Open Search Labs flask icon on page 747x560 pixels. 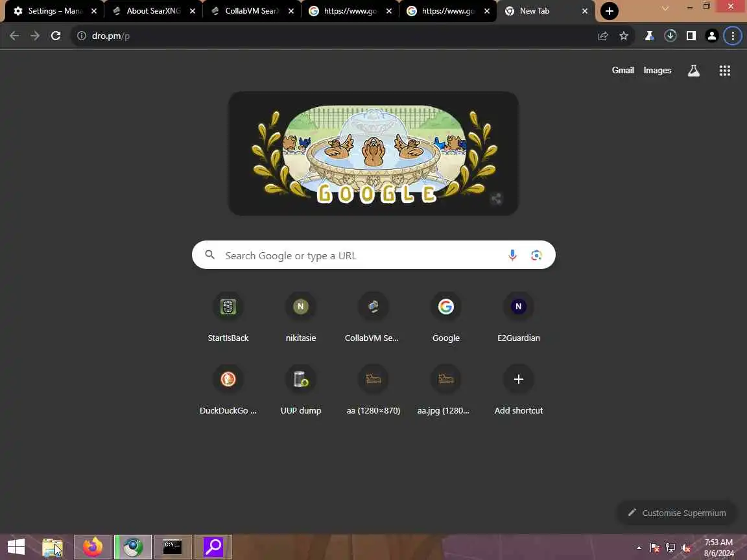694,71
